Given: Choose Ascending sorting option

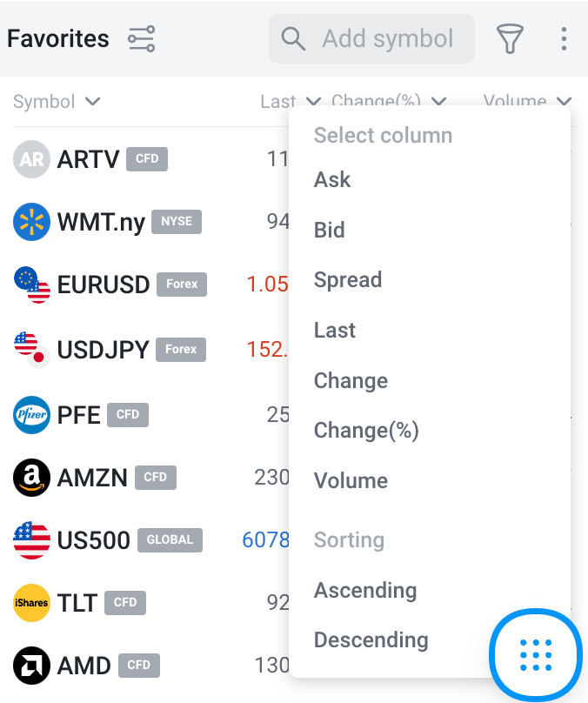Looking at the screenshot, I should pos(365,591).
